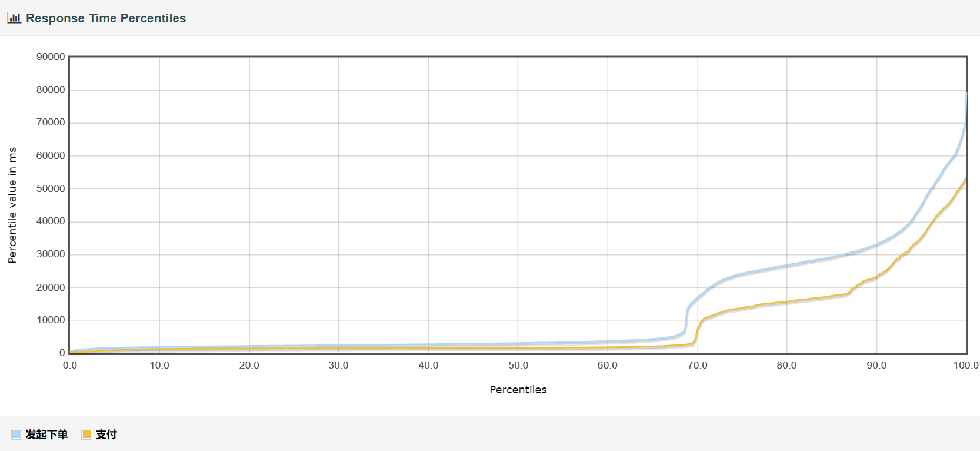
Task: Click the 50000 y-axis label
Action: pyautogui.click(x=51, y=189)
